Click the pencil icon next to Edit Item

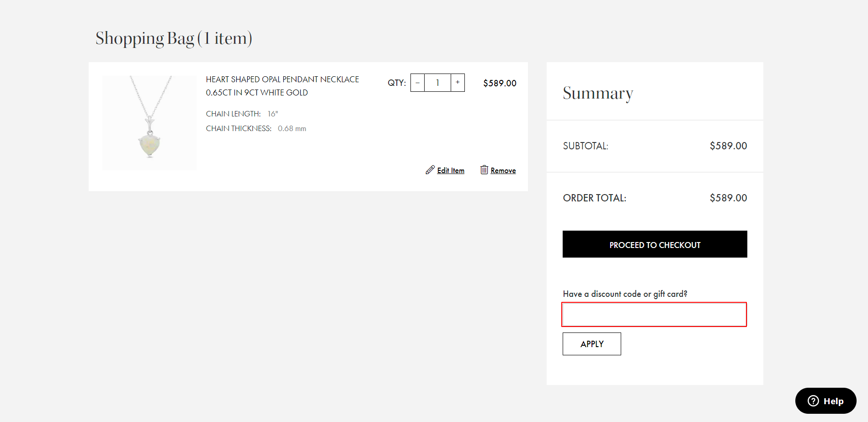pyautogui.click(x=429, y=170)
